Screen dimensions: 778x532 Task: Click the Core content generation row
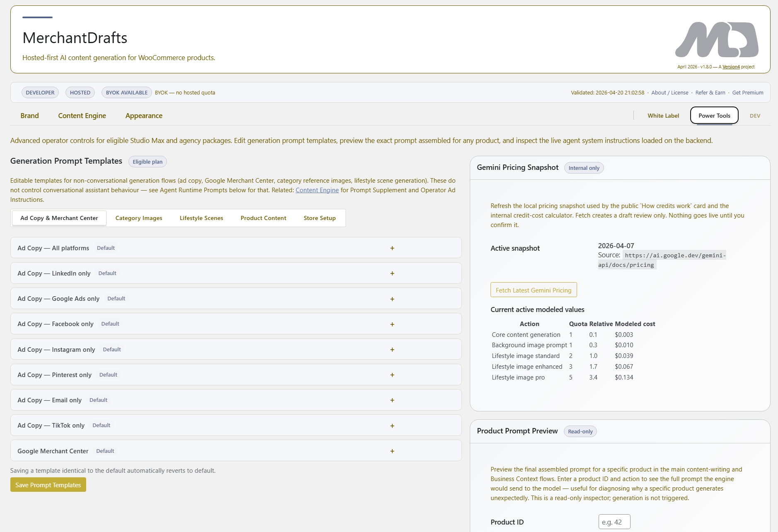pos(573,334)
